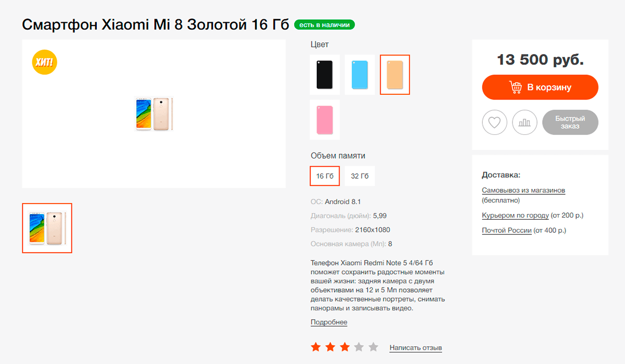The width and height of the screenshot is (625, 364).
Task: Click the yellow ХИТ! badge
Action: [44, 63]
